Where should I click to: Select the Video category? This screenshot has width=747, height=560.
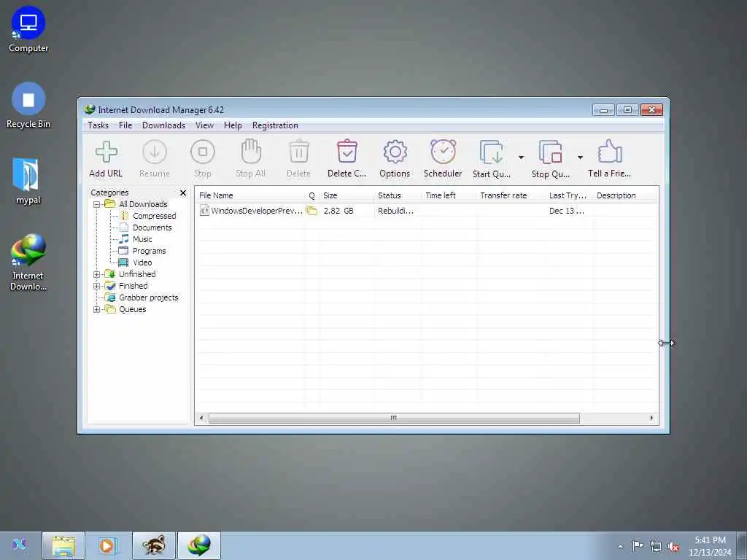(x=142, y=262)
